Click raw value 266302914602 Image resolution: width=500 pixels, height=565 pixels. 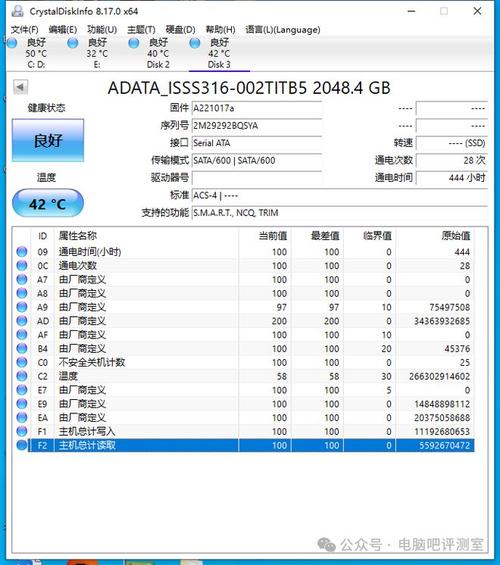(x=439, y=376)
